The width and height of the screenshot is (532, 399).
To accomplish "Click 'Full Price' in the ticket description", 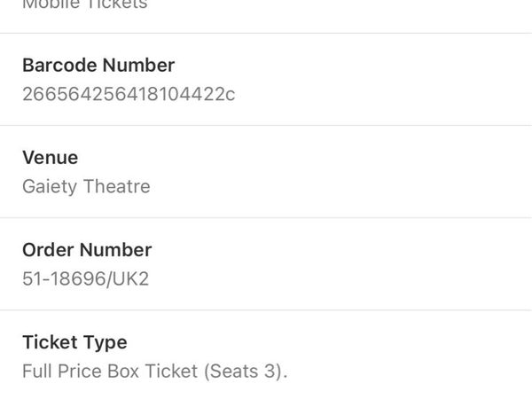I will [59, 371].
